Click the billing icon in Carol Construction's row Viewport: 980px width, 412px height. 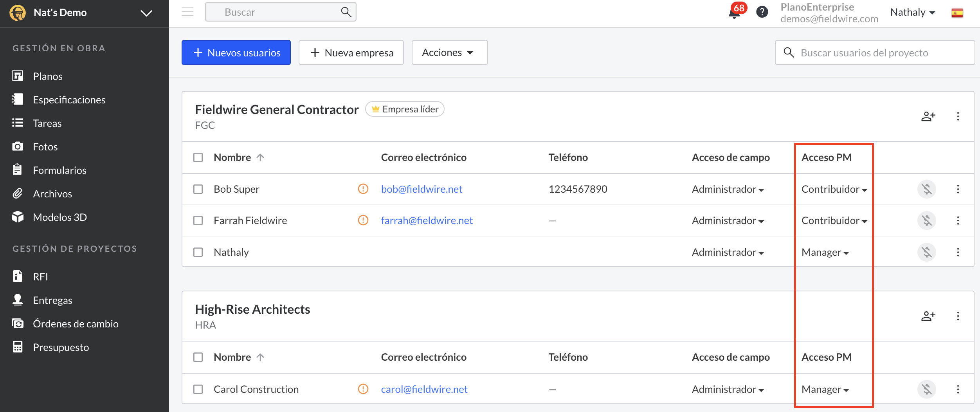[926, 389]
